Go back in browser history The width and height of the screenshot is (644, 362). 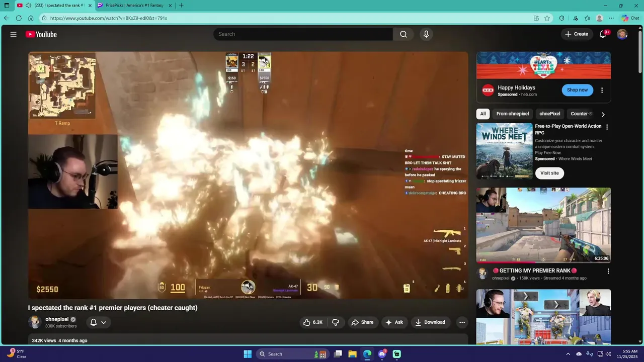(7, 18)
